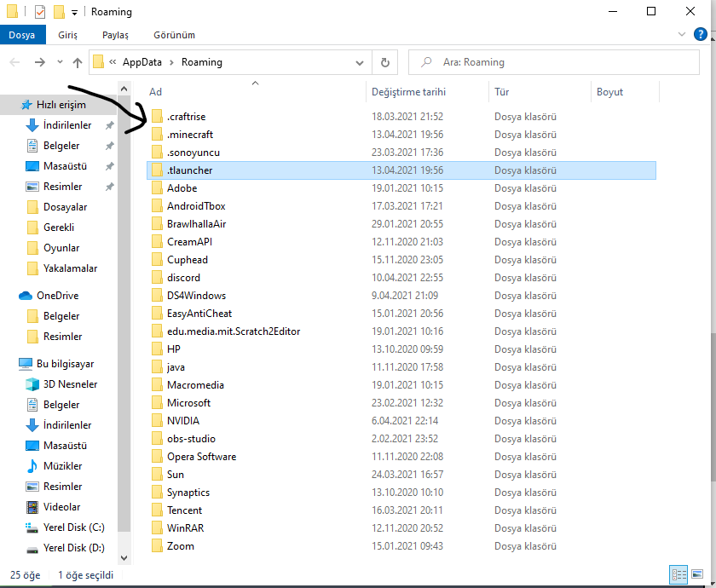Expand the hidden breadcrumb path chevrons
The width and height of the screenshot is (716, 588).
[x=113, y=62]
